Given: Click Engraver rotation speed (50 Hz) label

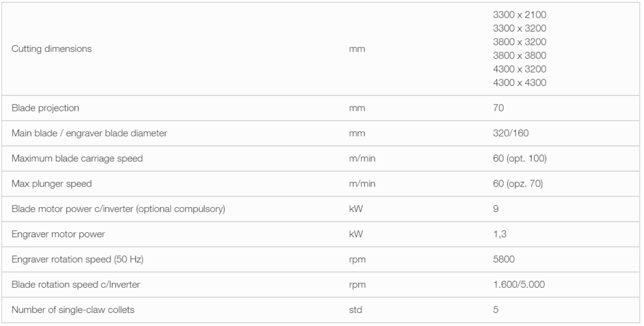Looking at the screenshot, I should (77, 260).
